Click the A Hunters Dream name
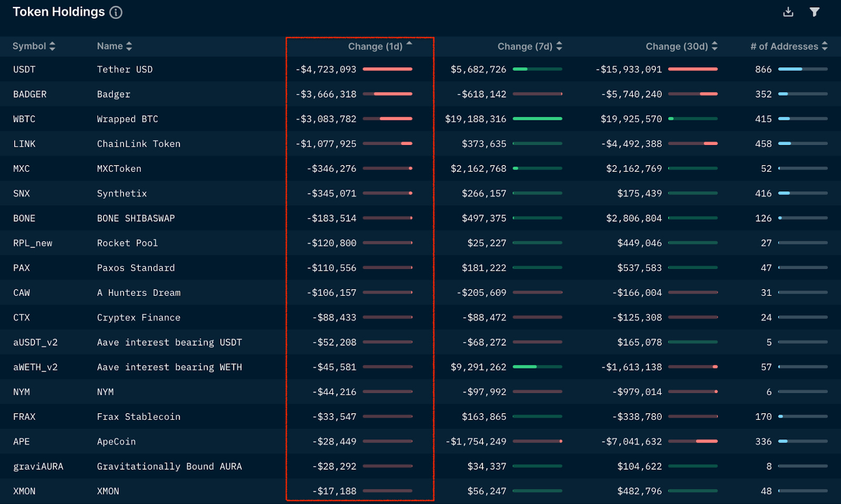Viewport: 841px width, 504px height. pos(139,293)
